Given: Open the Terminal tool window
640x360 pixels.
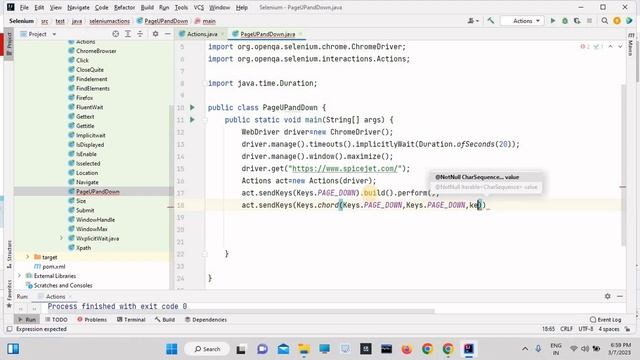Looking at the screenshot, I should [x=131, y=320].
